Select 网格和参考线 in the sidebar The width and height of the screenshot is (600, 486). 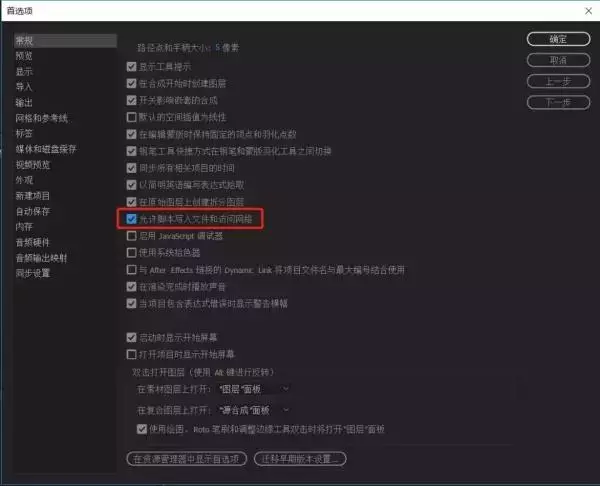point(42,118)
